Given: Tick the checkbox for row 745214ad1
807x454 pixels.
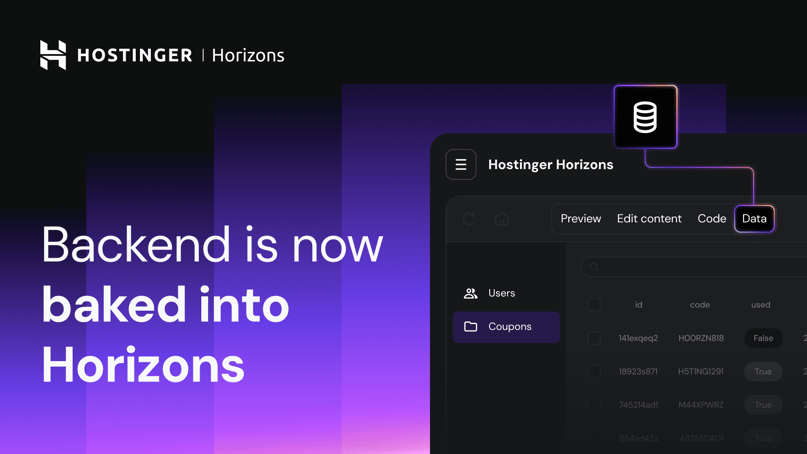Looking at the screenshot, I should tap(594, 405).
